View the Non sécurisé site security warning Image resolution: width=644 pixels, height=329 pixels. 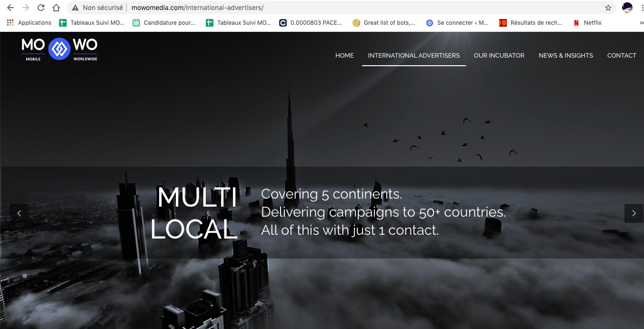(x=98, y=8)
